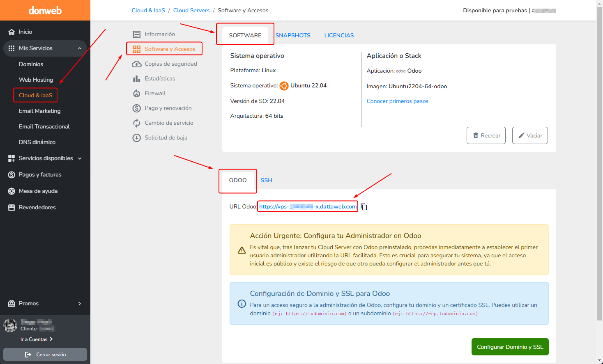The image size is (603, 364).
Task: Open Email Transaccional in sidebar
Action: (x=44, y=126)
